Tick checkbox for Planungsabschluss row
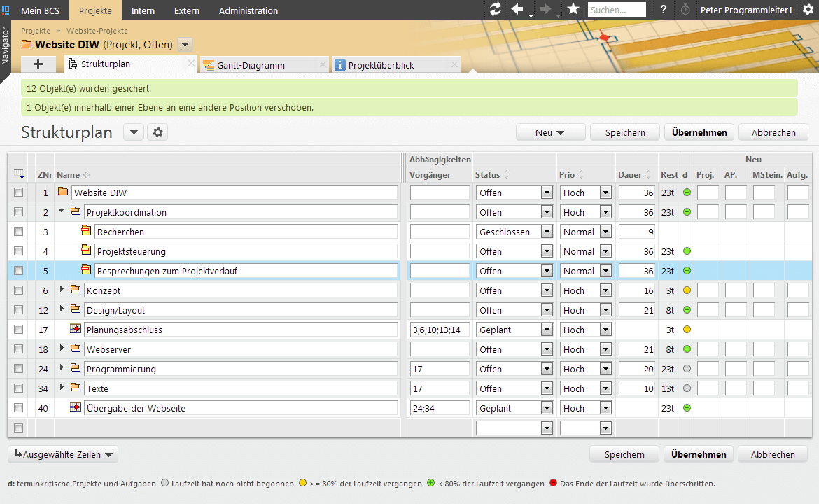This screenshot has width=819, height=504. (19, 329)
